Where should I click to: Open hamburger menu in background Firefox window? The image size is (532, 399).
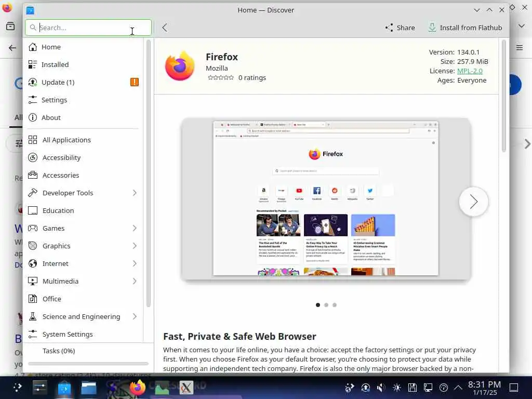click(x=520, y=47)
